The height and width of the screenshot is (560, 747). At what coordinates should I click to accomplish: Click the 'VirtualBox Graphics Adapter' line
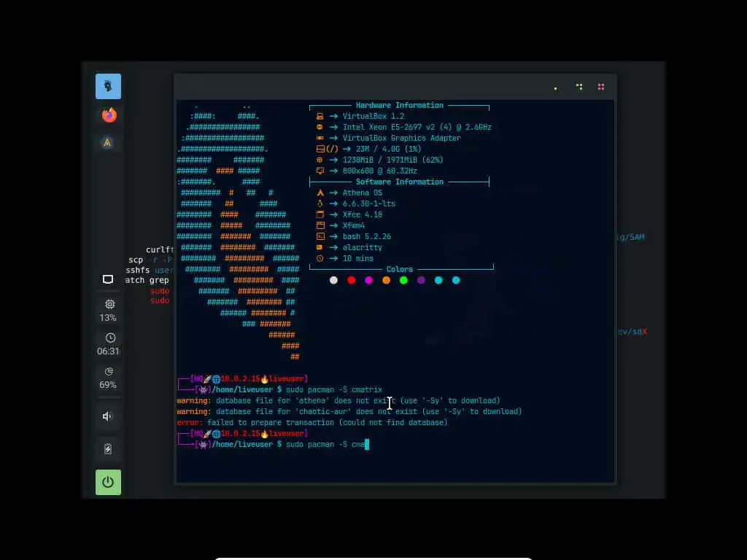coord(402,138)
